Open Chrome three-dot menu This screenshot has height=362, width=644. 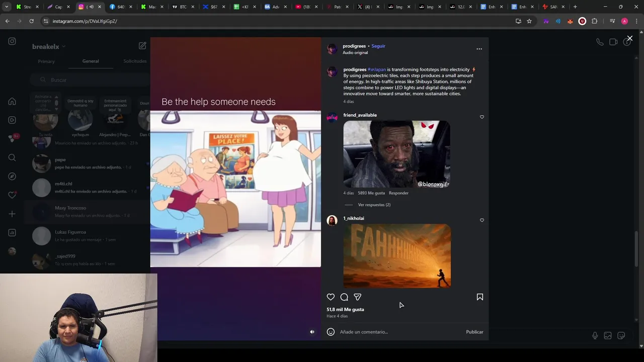[x=636, y=21]
